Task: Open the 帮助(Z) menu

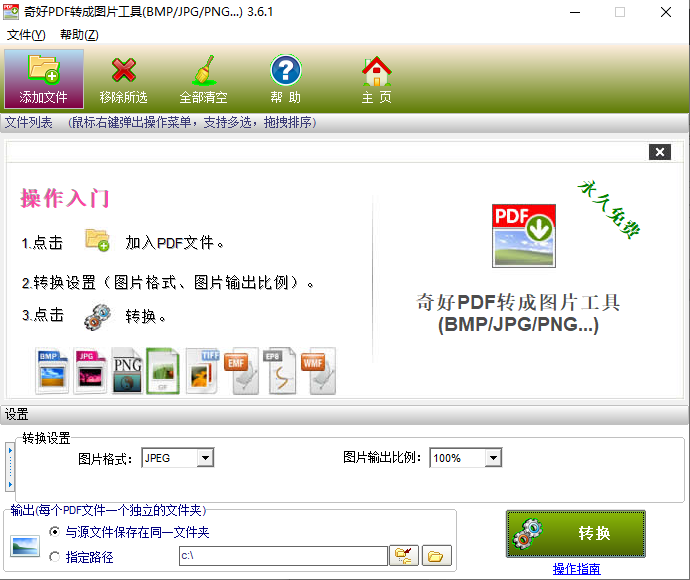Action: (x=79, y=35)
